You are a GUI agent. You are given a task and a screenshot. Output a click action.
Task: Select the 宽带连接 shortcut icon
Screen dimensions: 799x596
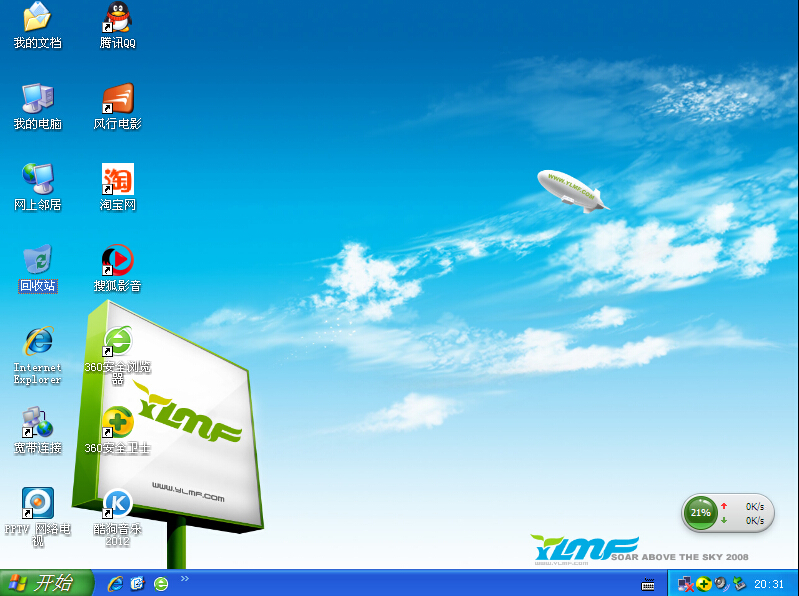click(37, 431)
